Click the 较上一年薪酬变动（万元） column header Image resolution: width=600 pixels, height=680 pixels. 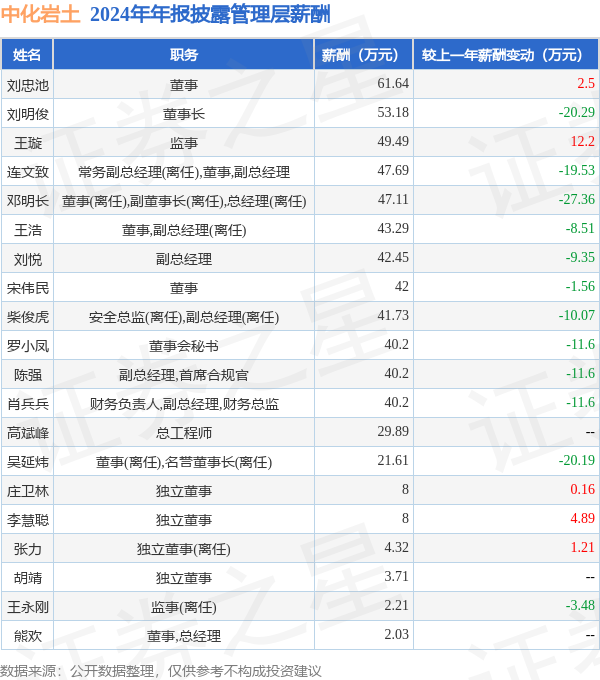pyautogui.click(x=506, y=55)
